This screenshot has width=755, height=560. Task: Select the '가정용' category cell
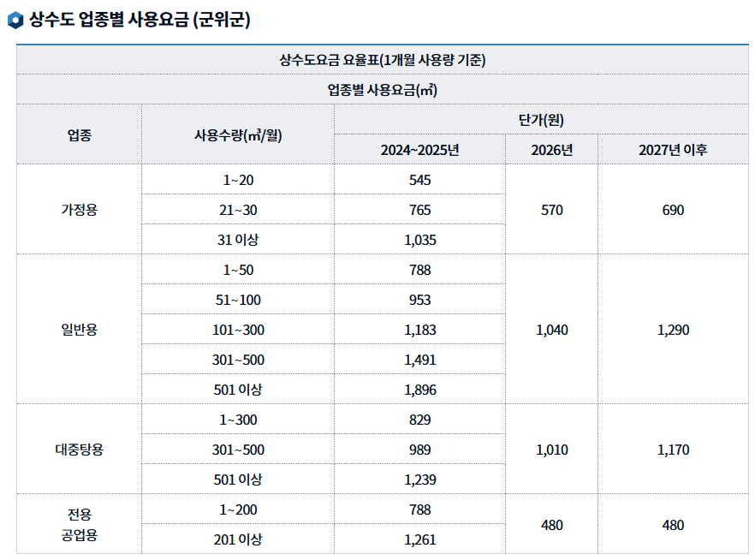(80, 210)
